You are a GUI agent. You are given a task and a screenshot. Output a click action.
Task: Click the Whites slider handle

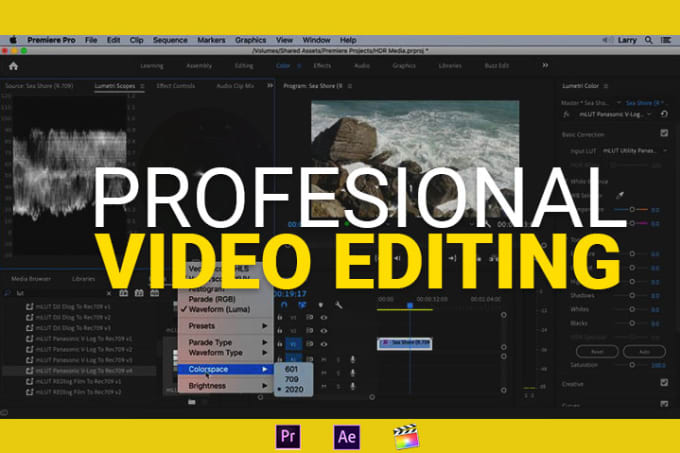(632, 309)
